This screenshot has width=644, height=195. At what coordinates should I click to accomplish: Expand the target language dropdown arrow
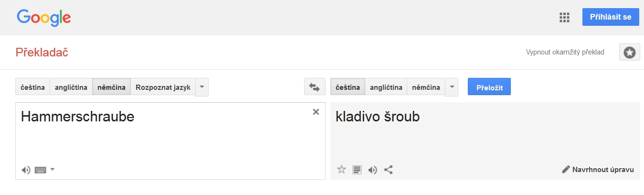pos(452,87)
